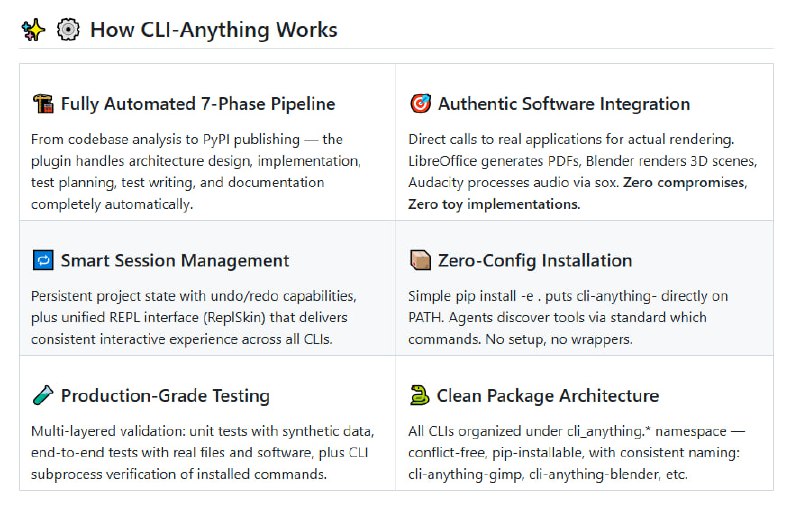The width and height of the screenshot is (800, 506).
Task: Click the bold "Zero toy implementations" text
Action: [494, 204]
